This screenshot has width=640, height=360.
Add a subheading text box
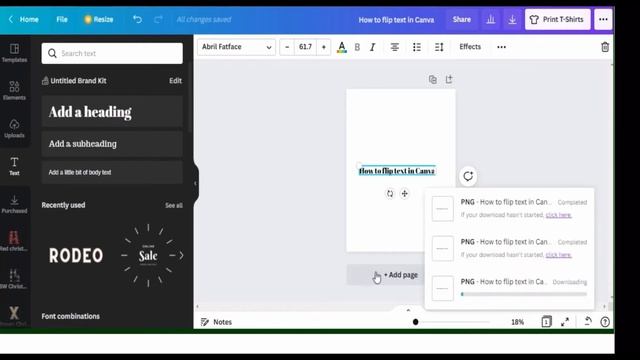click(x=112, y=144)
